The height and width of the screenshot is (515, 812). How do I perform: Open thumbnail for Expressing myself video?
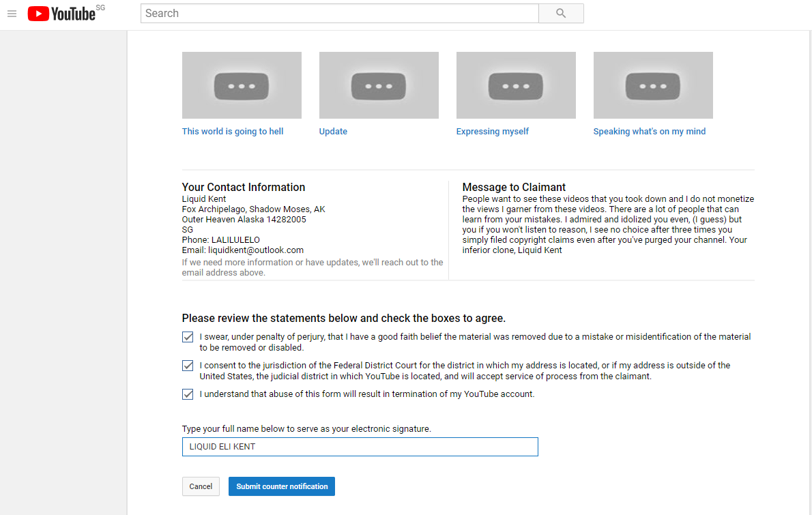click(517, 85)
